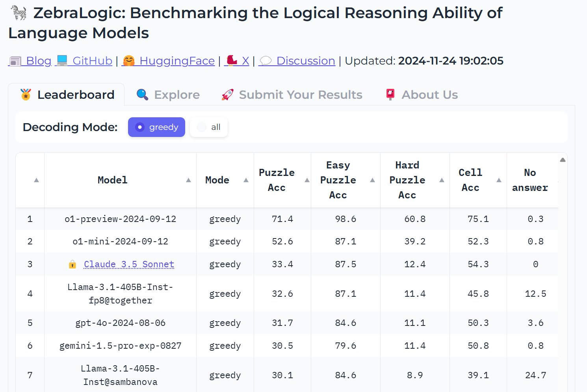587x392 pixels.
Task: Sort by Cell Acc column arrow
Action: [x=499, y=180]
